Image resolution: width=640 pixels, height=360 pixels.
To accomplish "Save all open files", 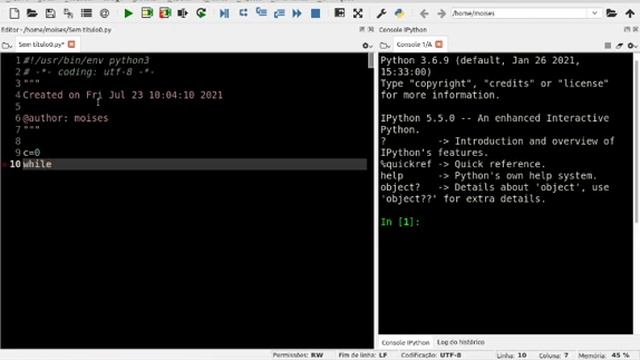I will 68,13.
